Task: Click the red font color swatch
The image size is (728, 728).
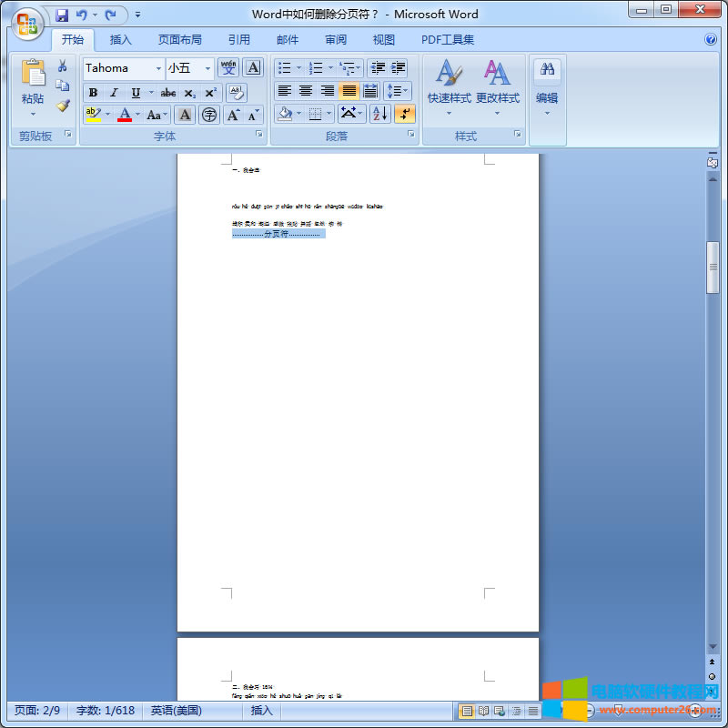Action: [x=125, y=115]
